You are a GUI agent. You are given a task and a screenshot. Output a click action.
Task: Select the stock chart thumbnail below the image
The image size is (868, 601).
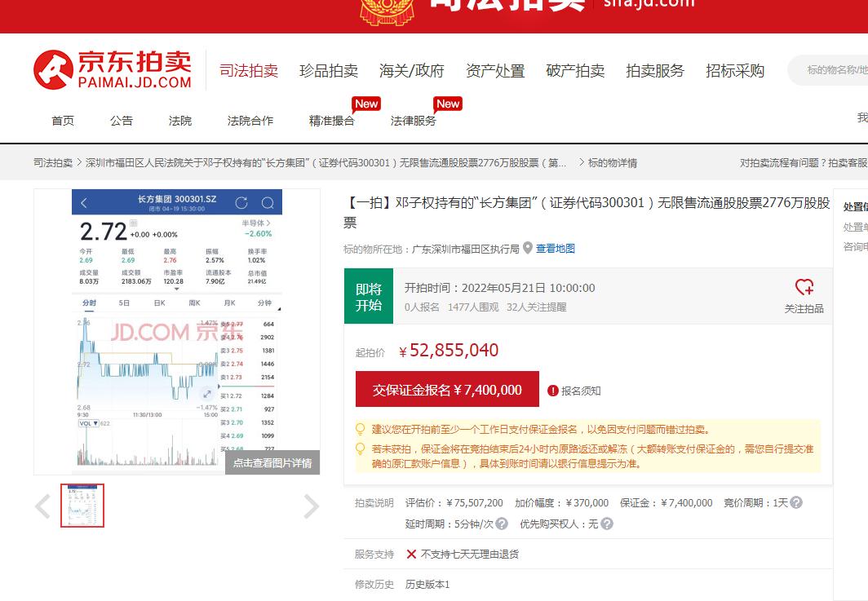pyautogui.click(x=83, y=506)
